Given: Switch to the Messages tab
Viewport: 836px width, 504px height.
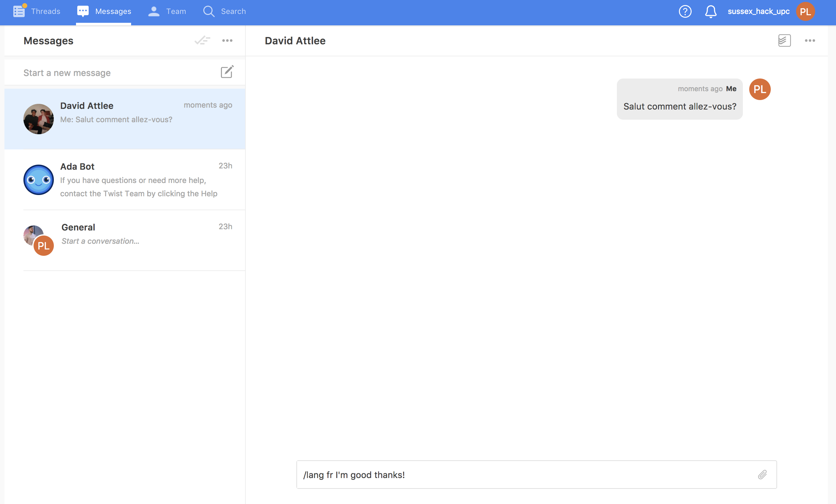Looking at the screenshot, I should click(x=104, y=11).
